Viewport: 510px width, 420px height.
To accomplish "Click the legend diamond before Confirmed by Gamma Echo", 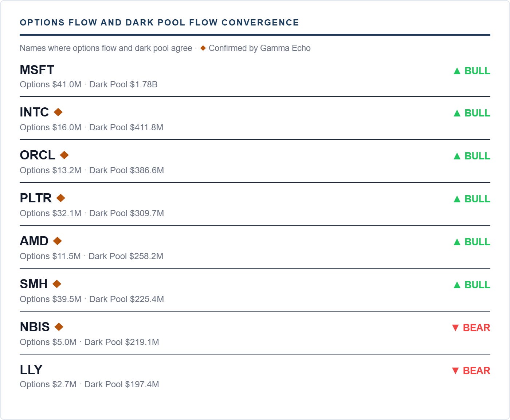I will (x=203, y=48).
